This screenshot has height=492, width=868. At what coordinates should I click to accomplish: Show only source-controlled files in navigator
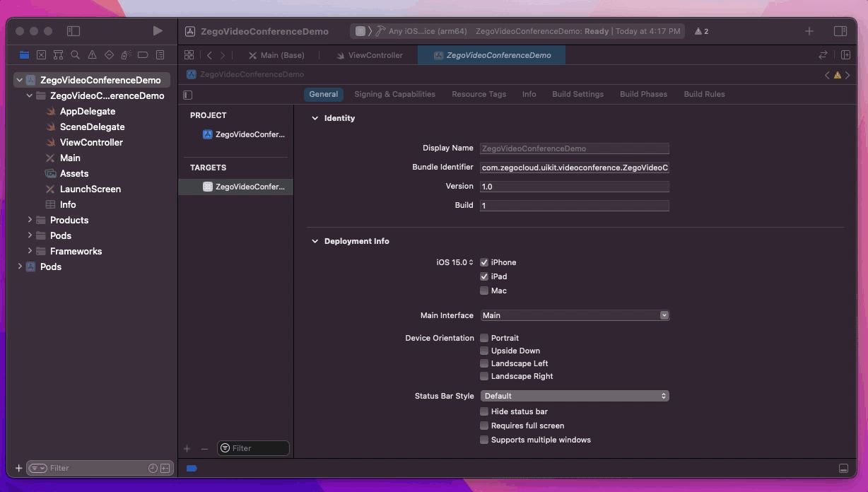click(165, 468)
